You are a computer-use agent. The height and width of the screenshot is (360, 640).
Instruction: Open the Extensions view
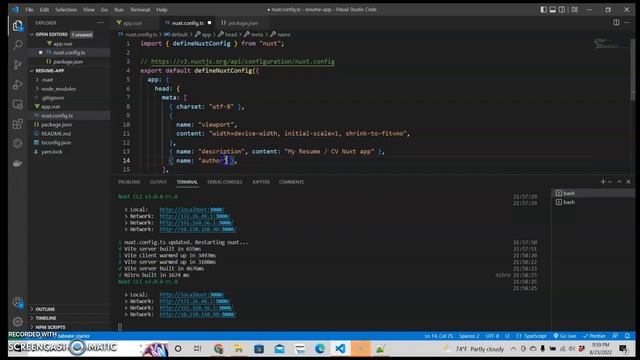click(18, 124)
